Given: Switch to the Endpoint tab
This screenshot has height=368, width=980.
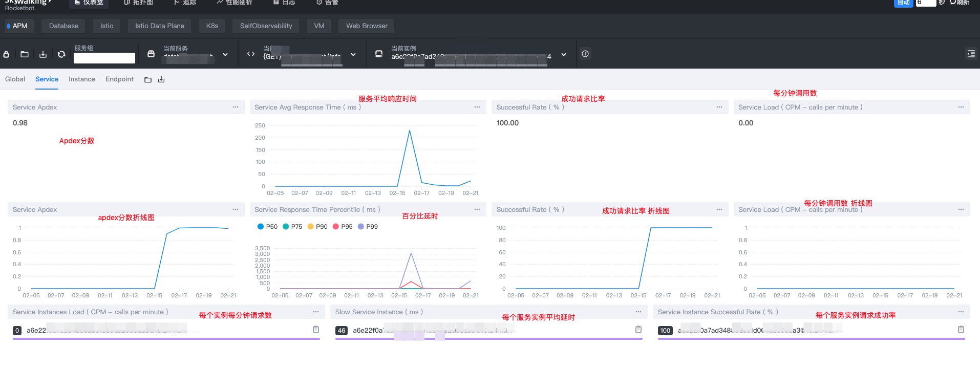Looking at the screenshot, I should [119, 79].
